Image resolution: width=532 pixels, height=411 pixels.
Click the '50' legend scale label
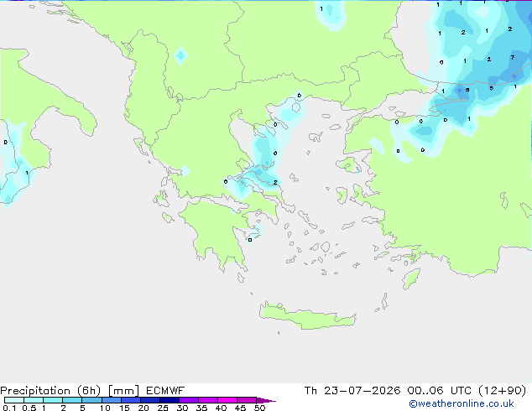click(260, 408)
